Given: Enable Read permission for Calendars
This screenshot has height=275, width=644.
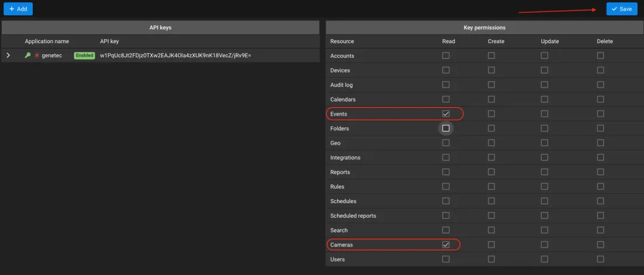Looking at the screenshot, I should point(446,99).
